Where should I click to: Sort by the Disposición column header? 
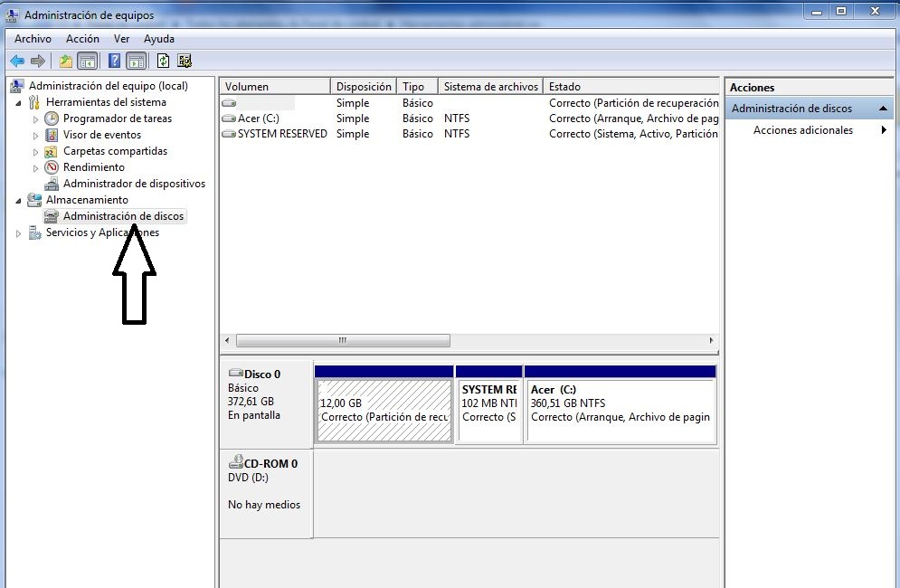pyautogui.click(x=364, y=86)
